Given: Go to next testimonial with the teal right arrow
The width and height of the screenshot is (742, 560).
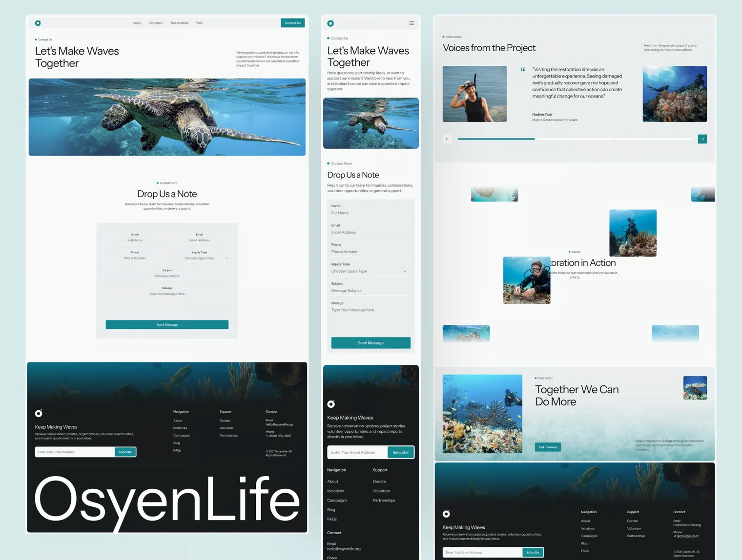Looking at the screenshot, I should click(702, 139).
